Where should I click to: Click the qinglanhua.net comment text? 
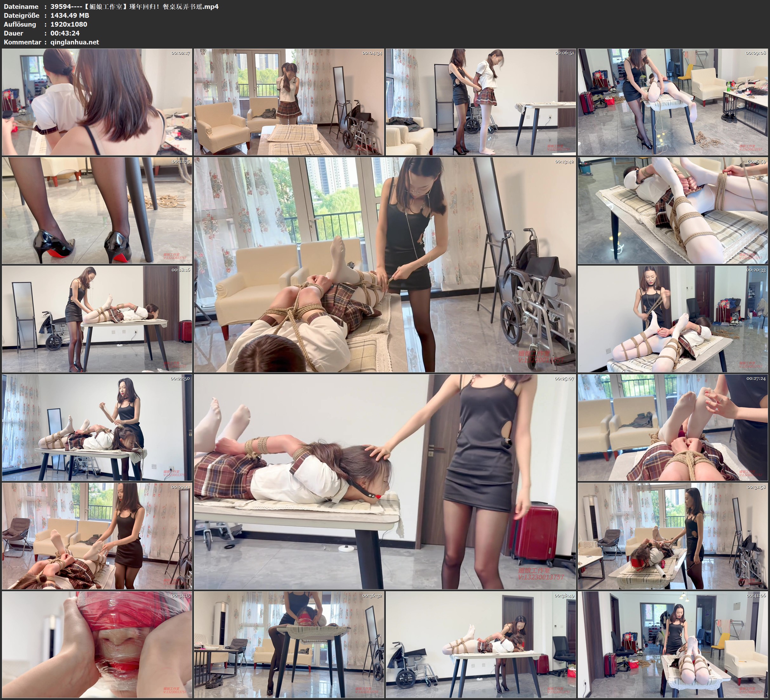[75, 42]
